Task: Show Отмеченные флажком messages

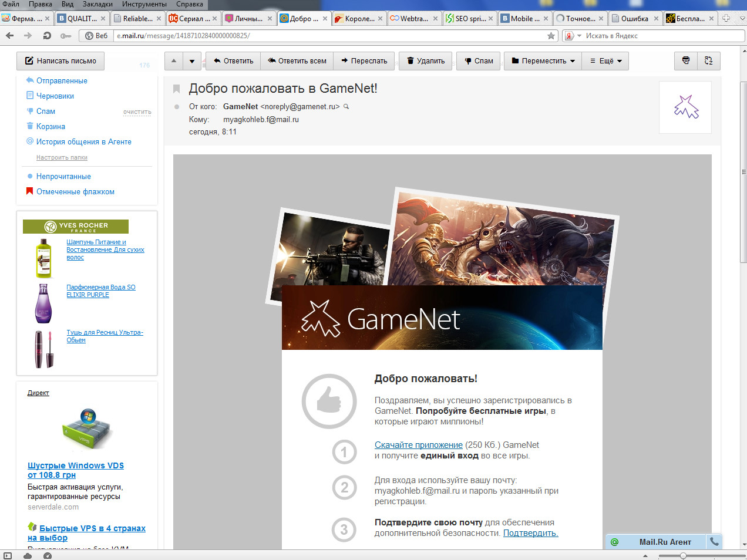Action: tap(75, 191)
